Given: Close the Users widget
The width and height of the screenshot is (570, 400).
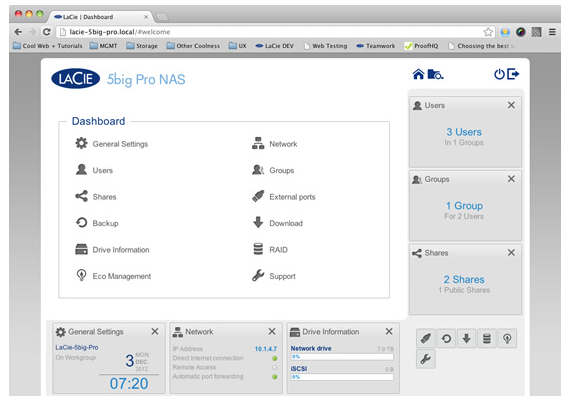Looking at the screenshot, I should [511, 105].
